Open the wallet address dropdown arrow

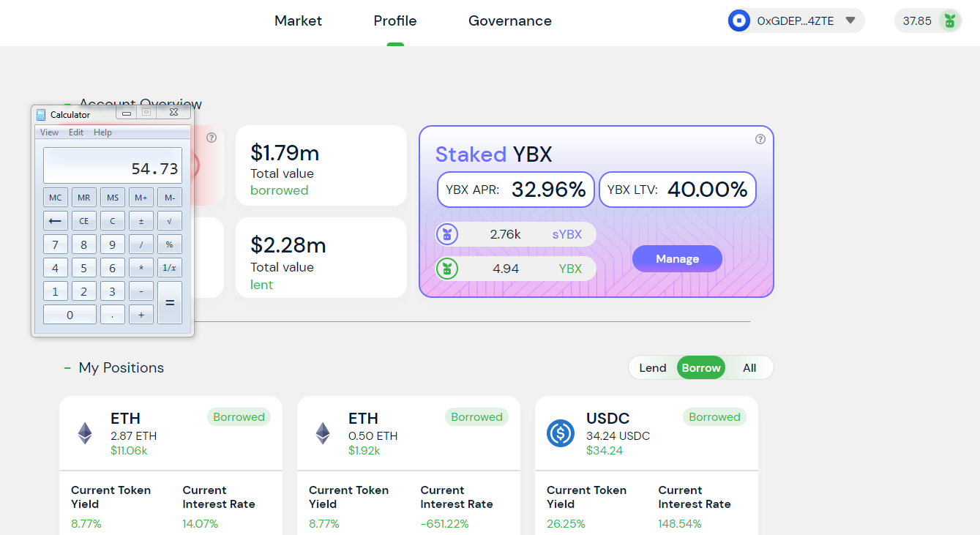click(x=850, y=20)
